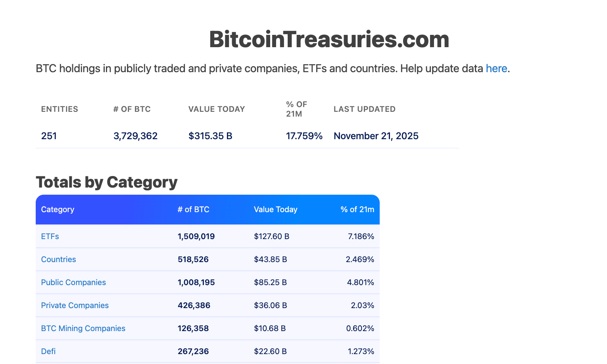607x364 pixels.
Task: Select the ETFs BTC amount 1,509,019
Action: pos(196,236)
